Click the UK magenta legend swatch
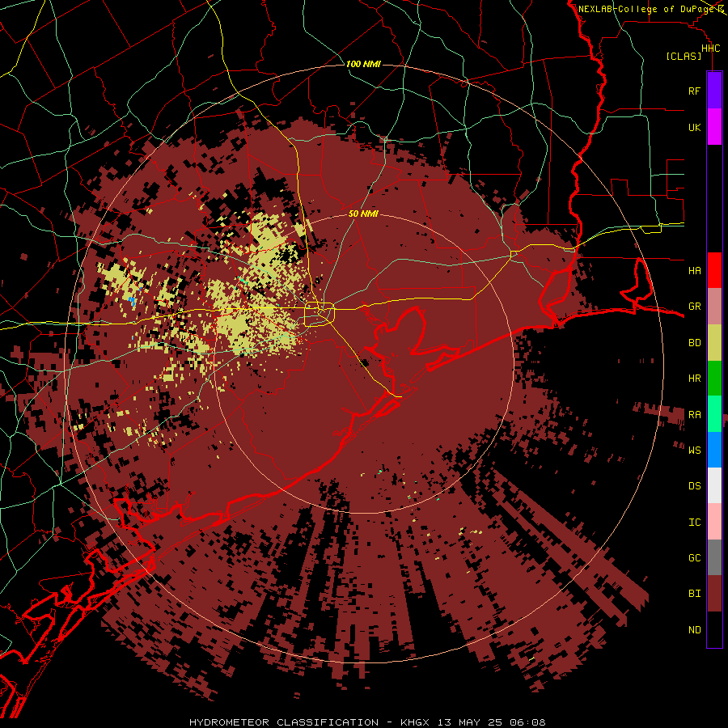This screenshot has width=728, height=728. coord(714,127)
